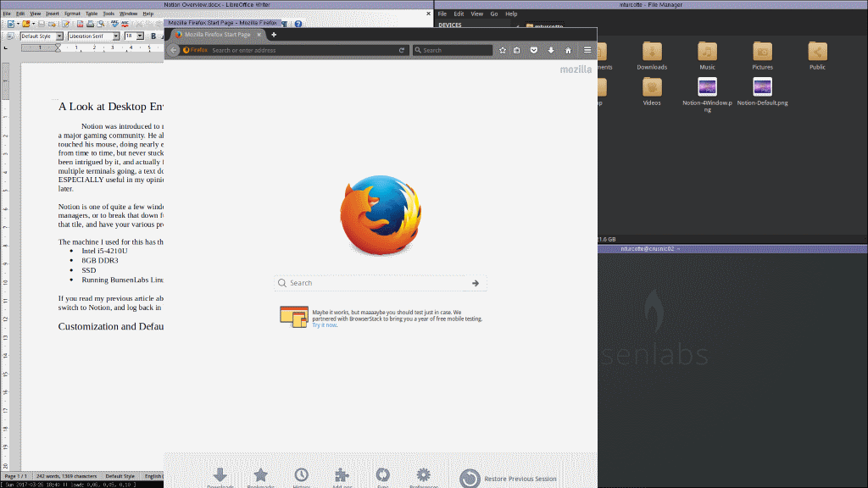Click Export as PDF icon in Writer
868x488 pixels.
tap(80, 24)
